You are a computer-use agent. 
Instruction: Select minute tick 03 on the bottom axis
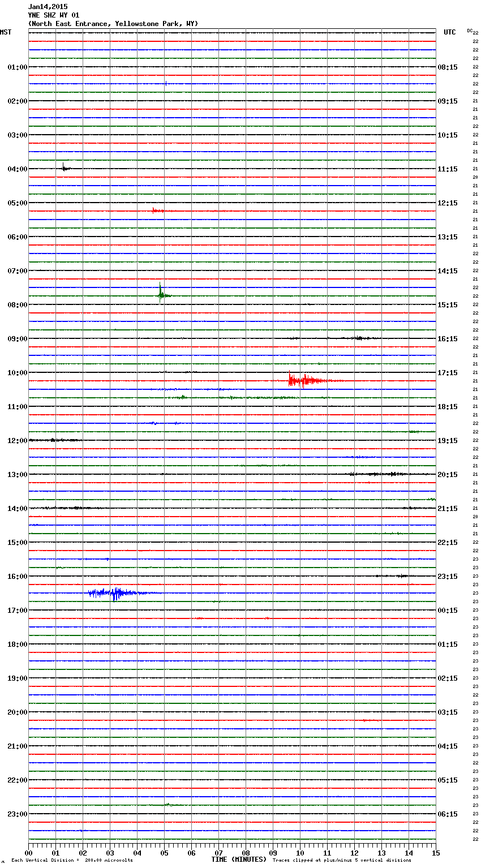coord(110,853)
